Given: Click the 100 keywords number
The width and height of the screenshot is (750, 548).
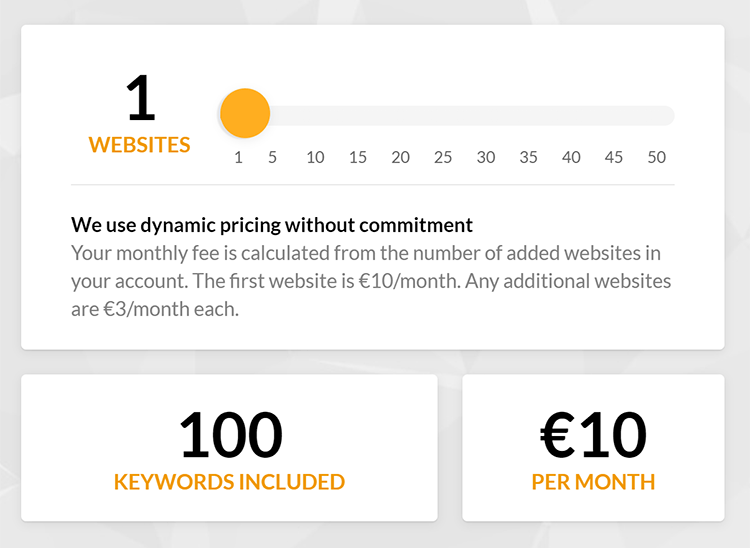Looking at the screenshot, I should [230, 435].
